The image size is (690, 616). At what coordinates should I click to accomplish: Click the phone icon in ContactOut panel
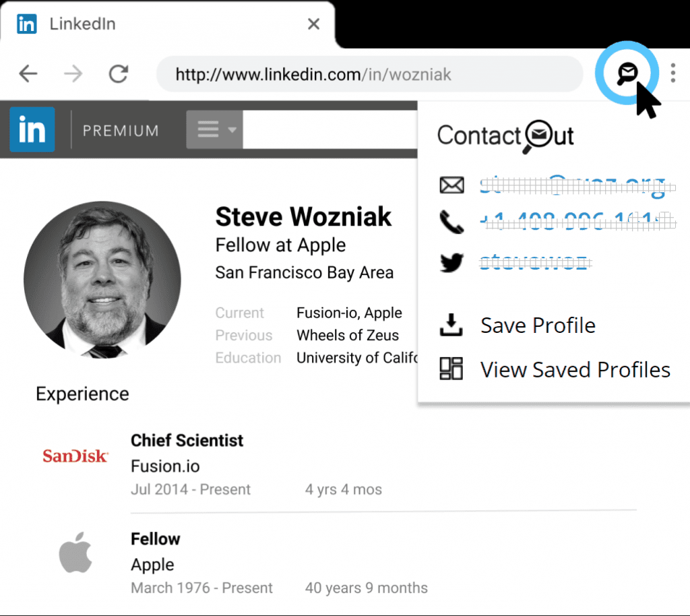[x=451, y=222]
